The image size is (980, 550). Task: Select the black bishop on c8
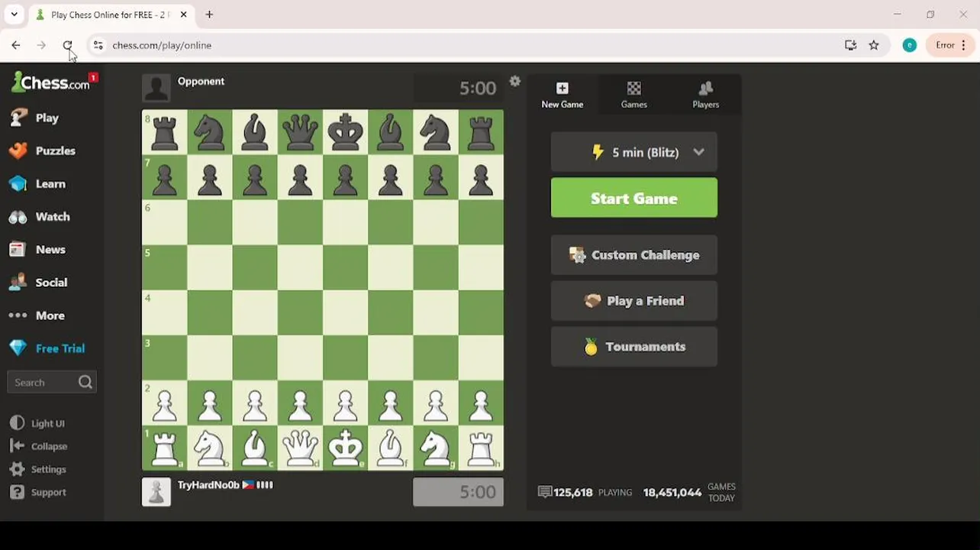tap(255, 132)
